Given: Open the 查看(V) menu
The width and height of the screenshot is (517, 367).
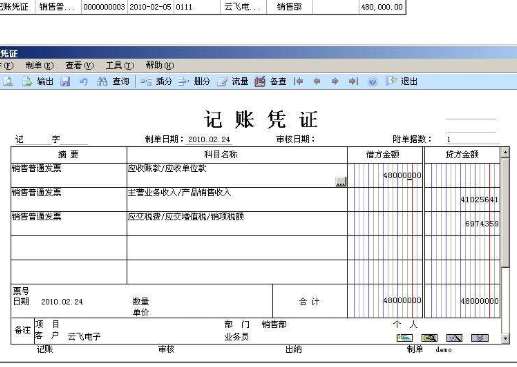Looking at the screenshot, I should coord(79,66).
